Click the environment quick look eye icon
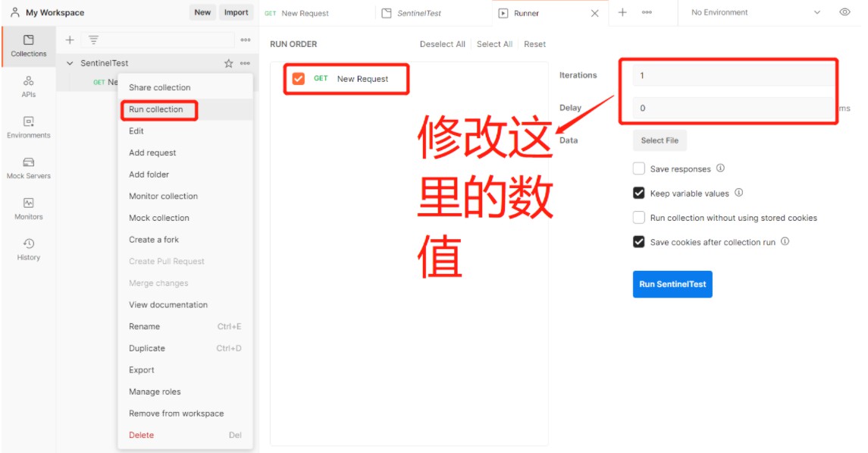Image resolution: width=868 pixels, height=453 pixels. pyautogui.click(x=844, y=12)
